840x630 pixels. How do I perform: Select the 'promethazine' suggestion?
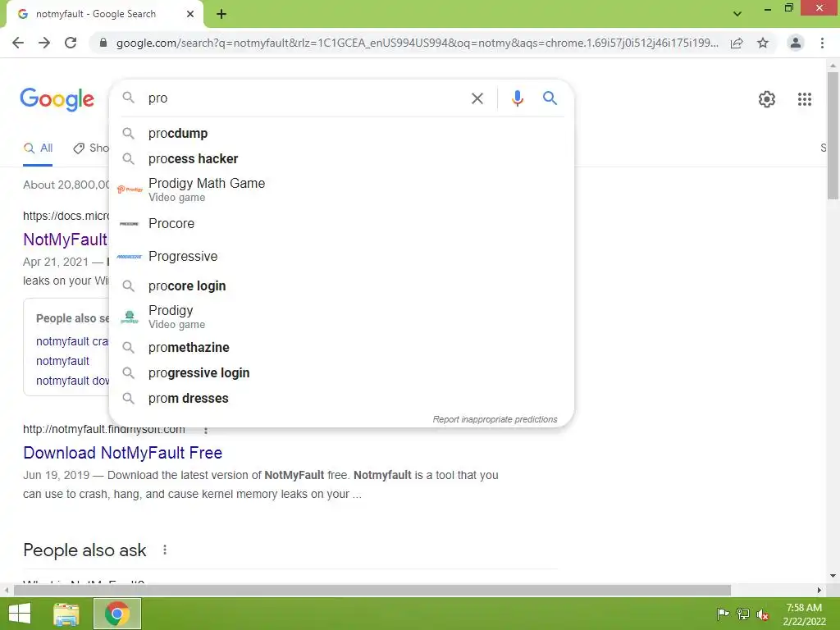[x=340, y=348]
